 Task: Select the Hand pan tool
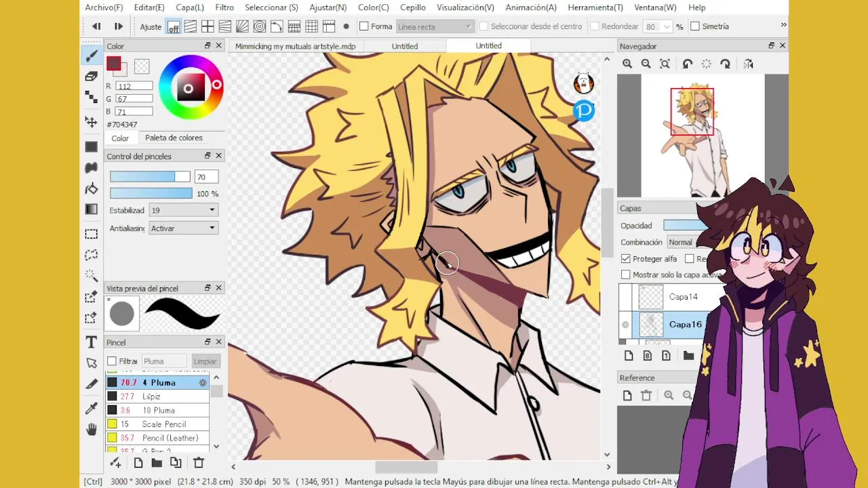click(92, 429)
